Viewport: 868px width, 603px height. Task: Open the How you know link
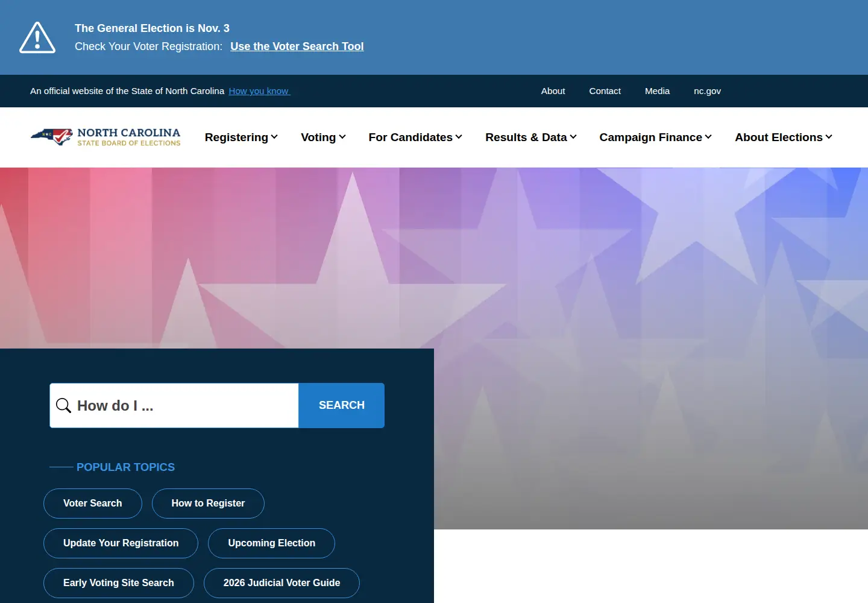(259, 91)
